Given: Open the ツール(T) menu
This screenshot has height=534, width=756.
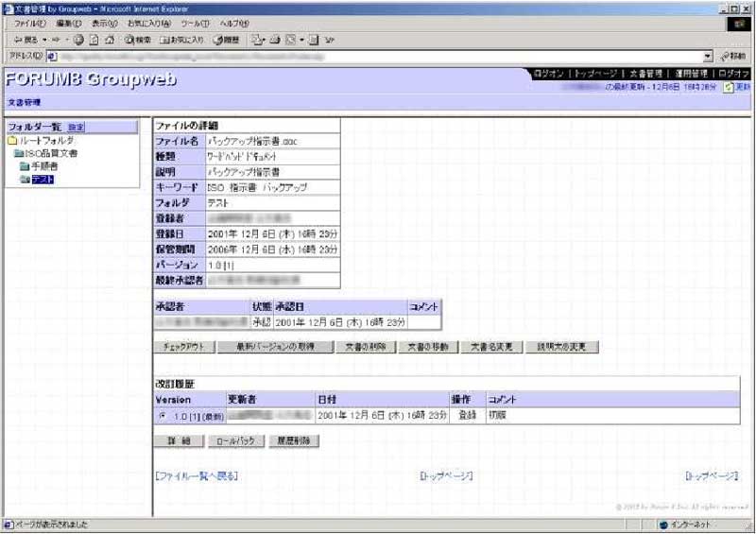Looking at the screenshot, I should (x=196, y=23).
